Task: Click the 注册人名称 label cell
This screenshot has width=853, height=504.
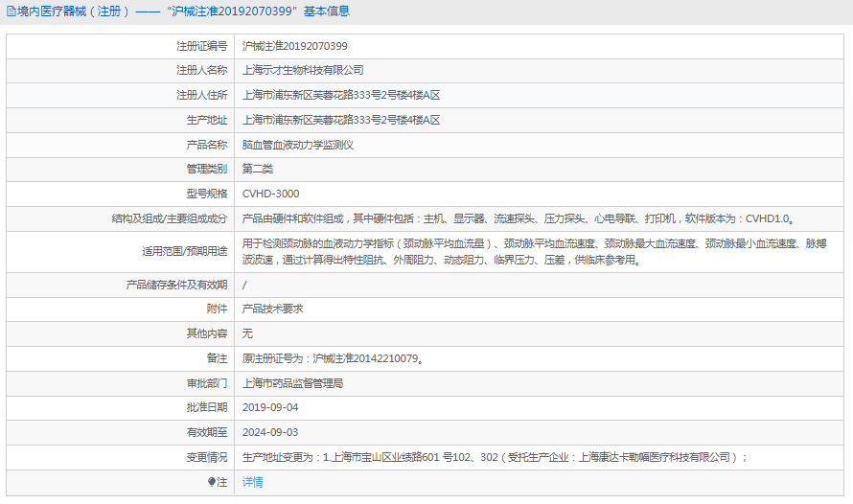Action: [x=120, y=71]
